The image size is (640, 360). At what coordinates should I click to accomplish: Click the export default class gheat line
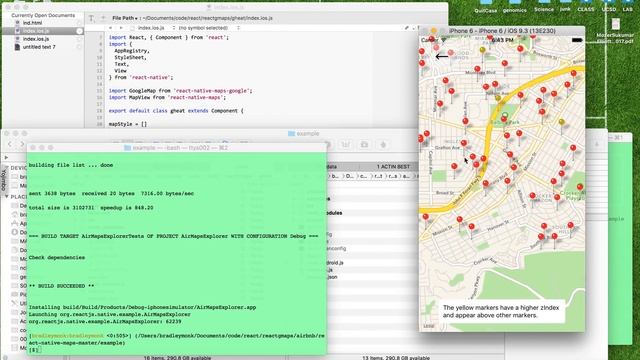[x=176, y=111]
